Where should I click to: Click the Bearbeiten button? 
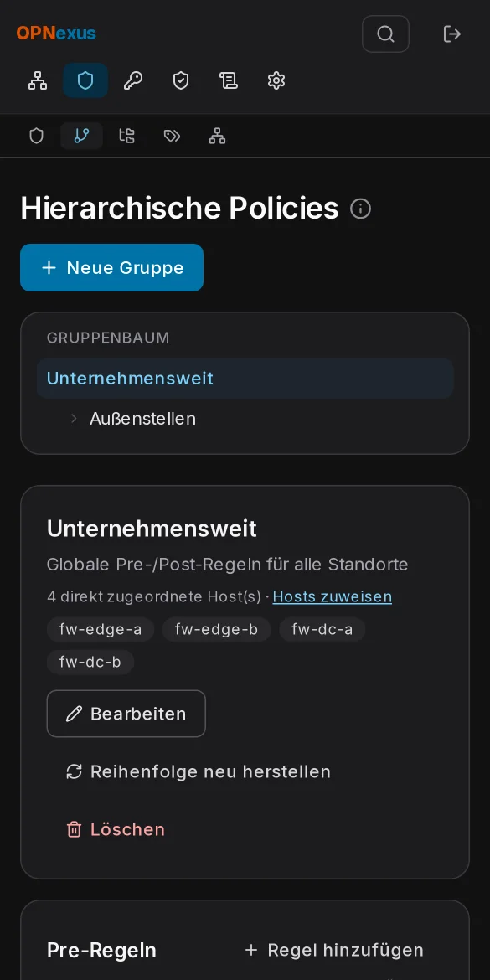coord(126,714)
